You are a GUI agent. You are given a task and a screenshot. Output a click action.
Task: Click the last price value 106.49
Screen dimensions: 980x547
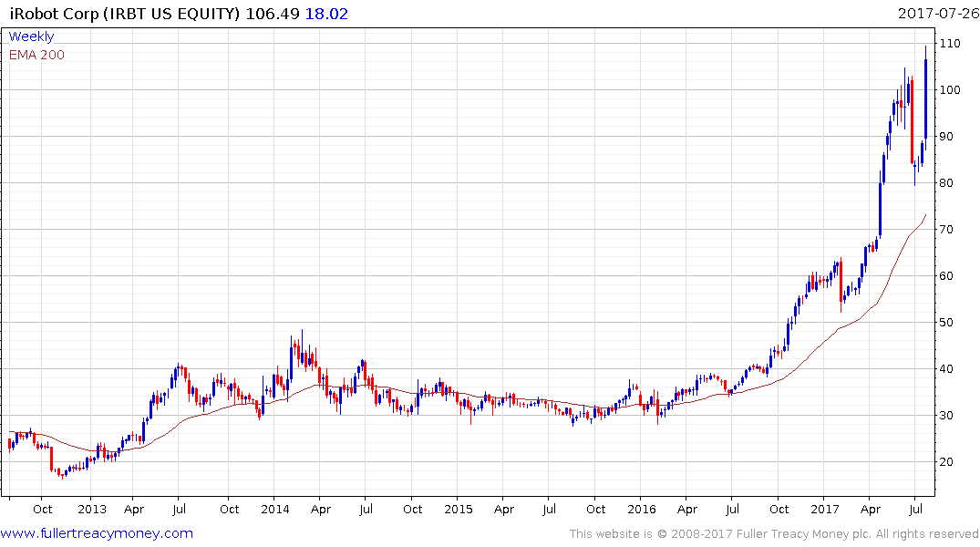pyautogui.click(x=273, y=14)
